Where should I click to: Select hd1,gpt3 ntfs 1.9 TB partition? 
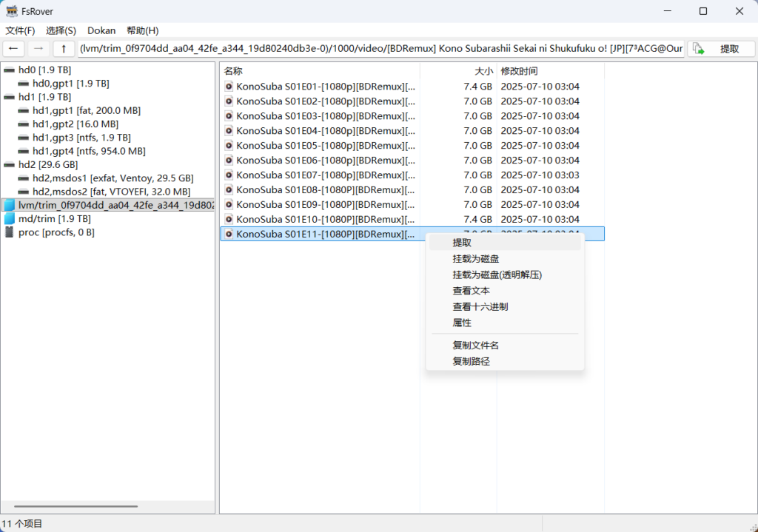81,138
